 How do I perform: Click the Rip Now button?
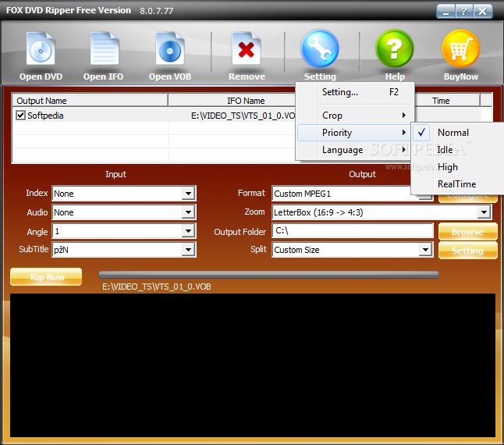pos(46,277)
